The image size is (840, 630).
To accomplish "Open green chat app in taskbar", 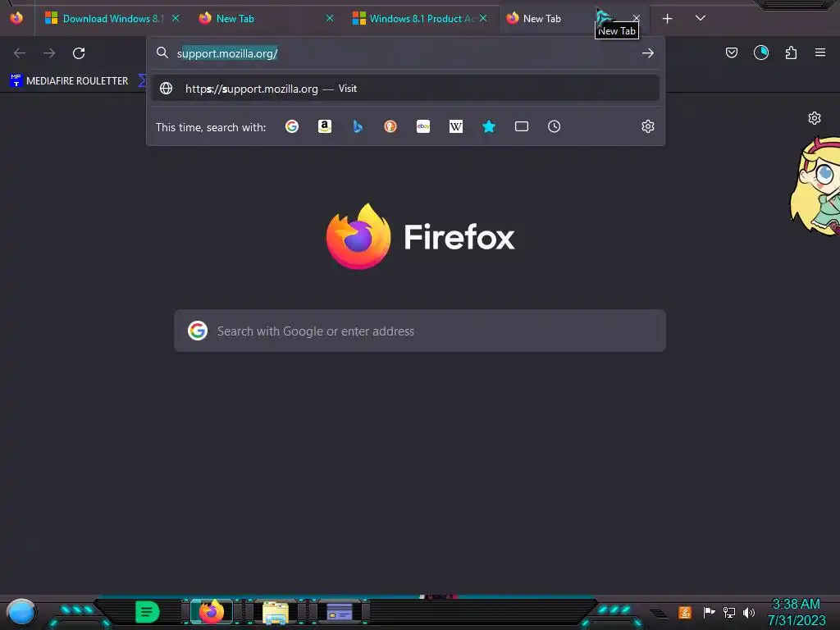I will point(148,612).
